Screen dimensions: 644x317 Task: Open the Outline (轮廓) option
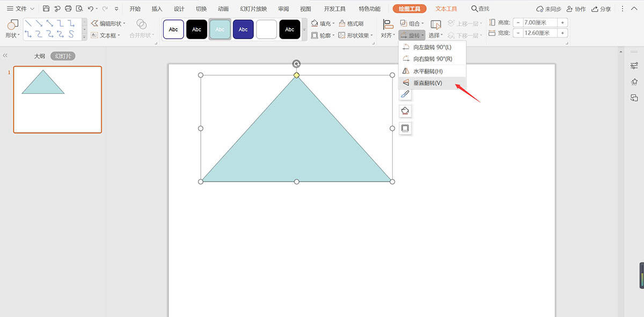(323, 35)
